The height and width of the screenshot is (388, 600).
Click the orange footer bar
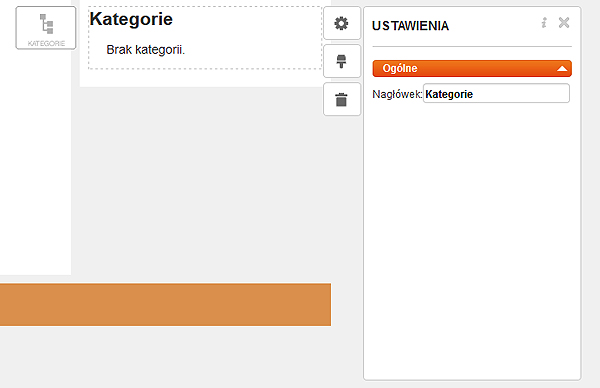pos(165,305)
